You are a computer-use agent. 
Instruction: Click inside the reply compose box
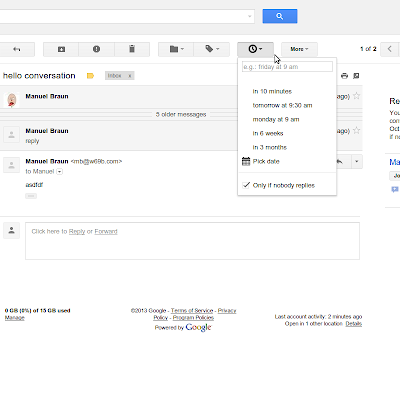coord(192,241)
